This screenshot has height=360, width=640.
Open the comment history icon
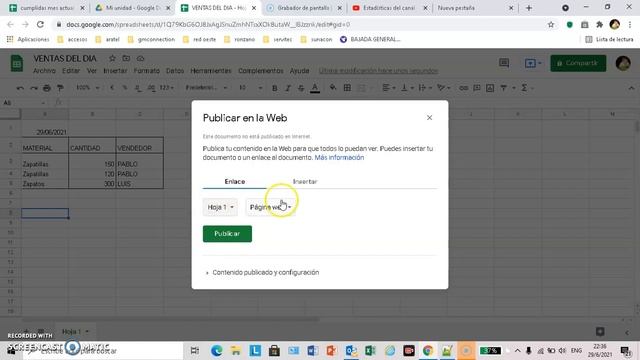tap(504, 63)
